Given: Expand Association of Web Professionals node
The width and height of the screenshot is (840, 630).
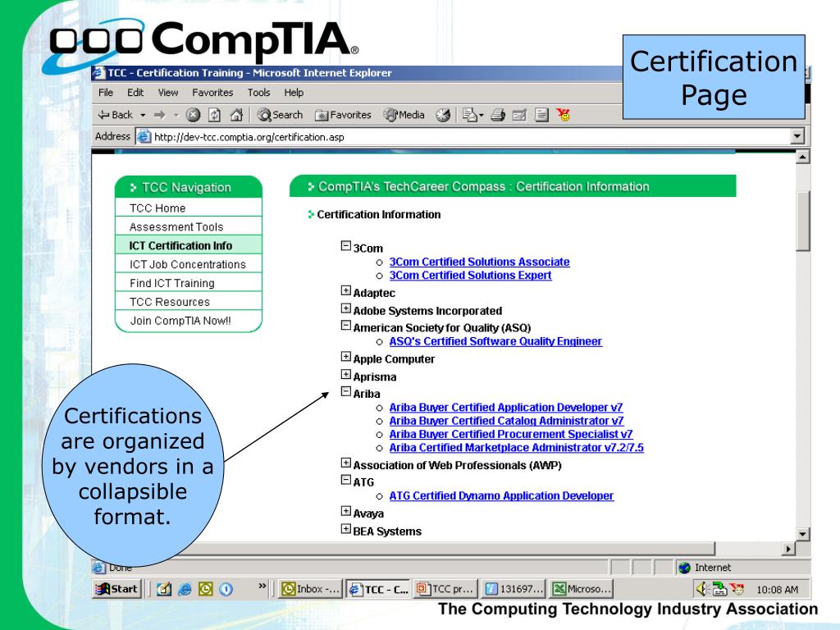Looking at the screenshot, I should pyautogui.click(x=346, y=463).
